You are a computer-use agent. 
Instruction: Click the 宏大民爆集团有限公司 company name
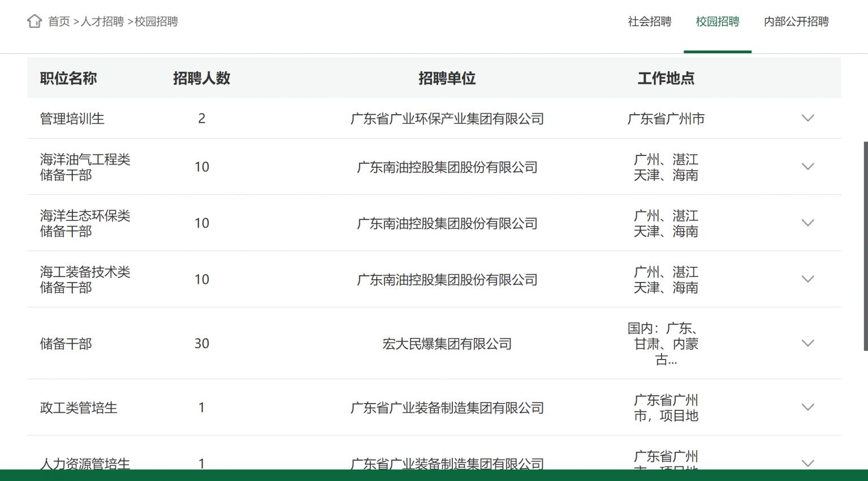tap(448, 343)
